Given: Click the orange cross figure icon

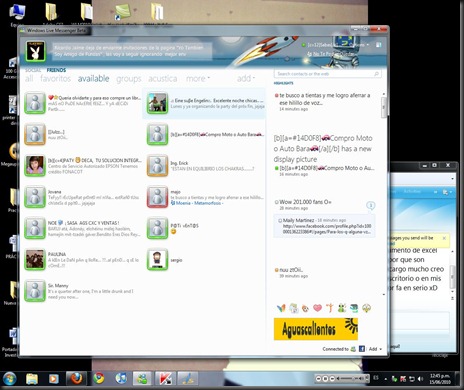Looking at the screenshot, I should 330,308.
